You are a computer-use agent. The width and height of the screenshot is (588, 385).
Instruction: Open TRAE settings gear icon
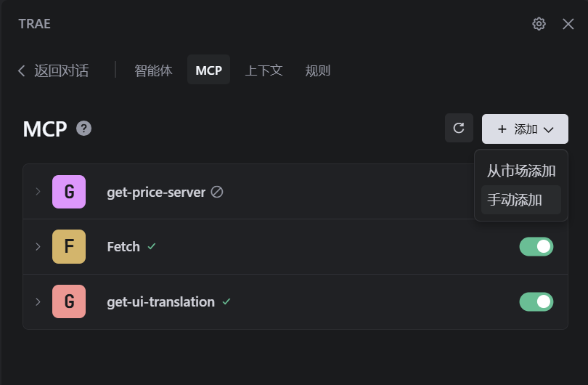[539, 24]
